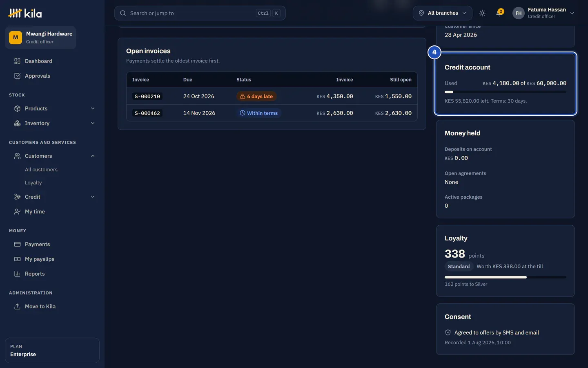The width and height of the screenshot is (588, 368).
Task: Click KES 1,550.00 still open amount
Action: coord(393,96)
